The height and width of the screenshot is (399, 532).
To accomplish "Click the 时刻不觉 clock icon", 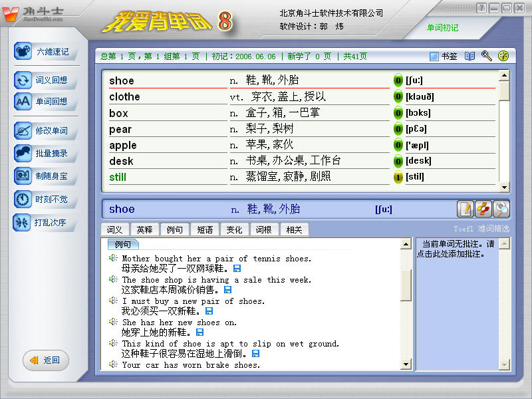I will (x=23, y=199).
